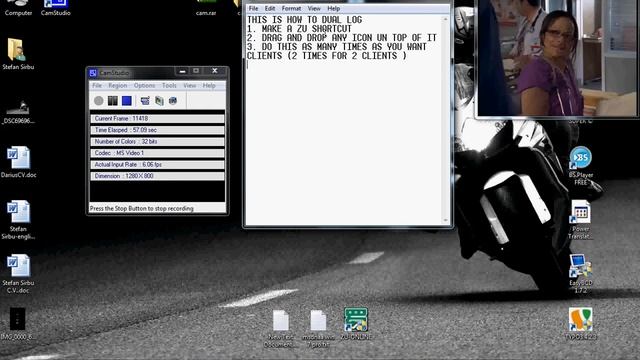Maximize the CamStudio window

click(196, 71)
